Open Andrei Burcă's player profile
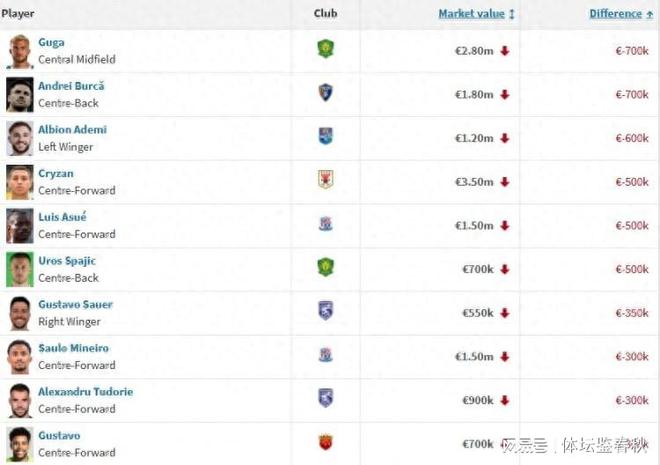The height and width of the screenshot is (465, 660). pos(71,86)
